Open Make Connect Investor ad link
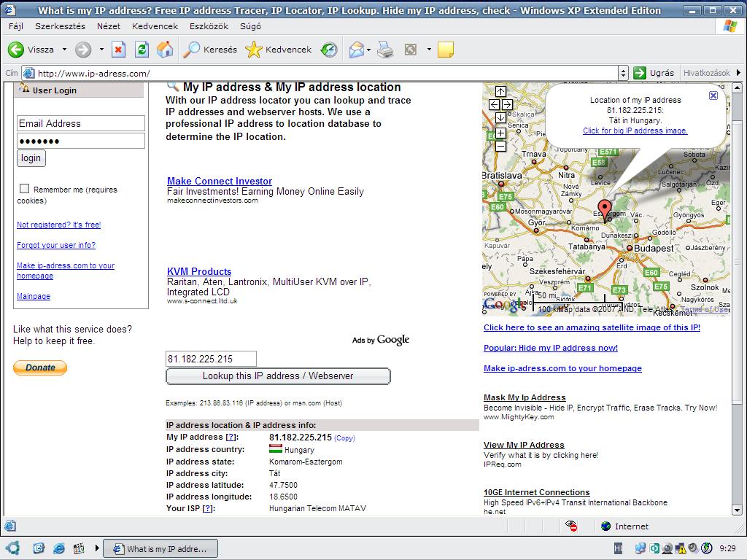Image resolution: width=747 pixels, height=560 pixels. tap(220, 181)
